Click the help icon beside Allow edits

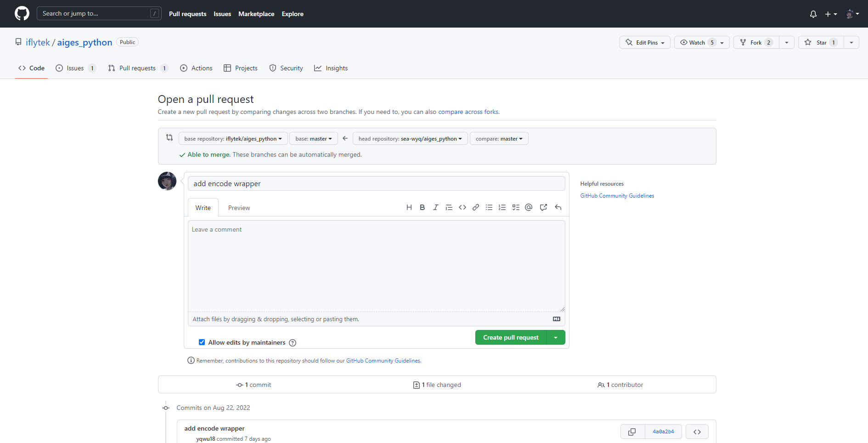tap(293, 343)
